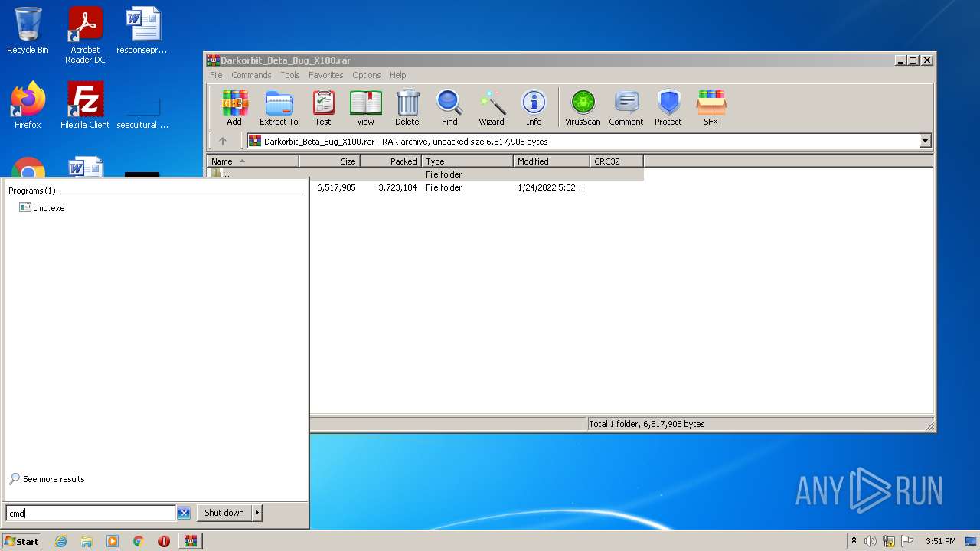Run VirusScan on the archive
The height and width of the screenshot is (551, 980).
pos(583,107)
